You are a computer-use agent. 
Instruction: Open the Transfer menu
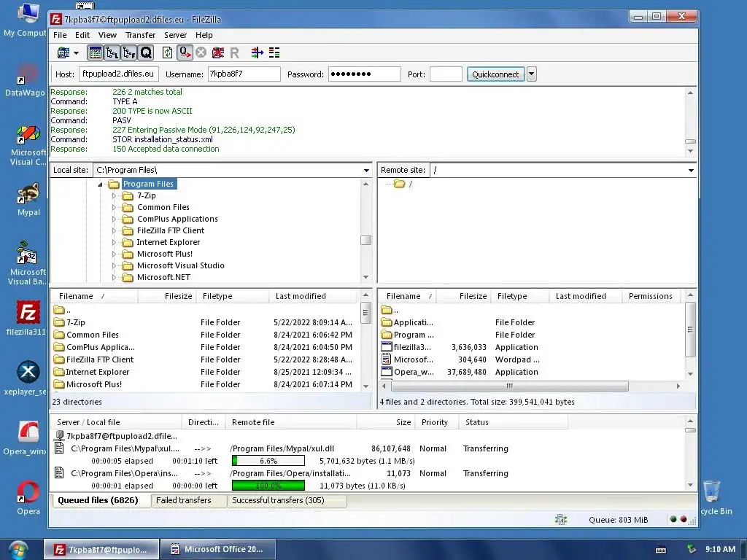click(x=141, y=35)
